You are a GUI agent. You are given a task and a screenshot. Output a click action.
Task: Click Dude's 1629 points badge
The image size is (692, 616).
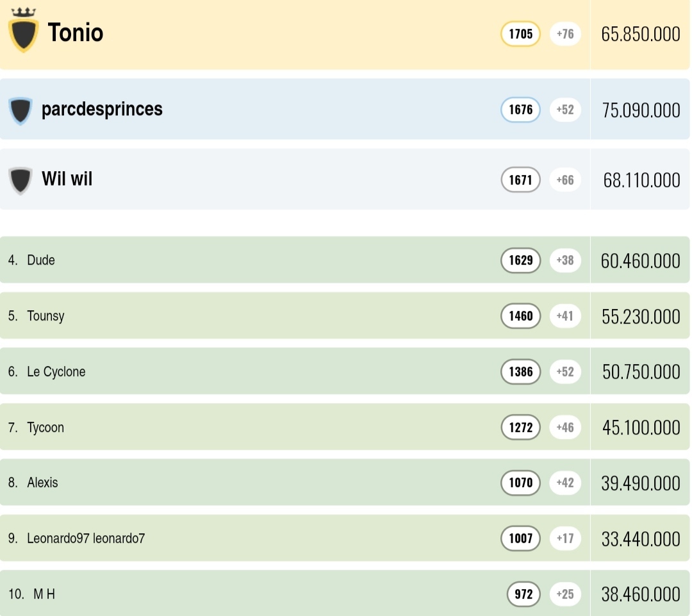pyautogui.click(x=520, y=260)
